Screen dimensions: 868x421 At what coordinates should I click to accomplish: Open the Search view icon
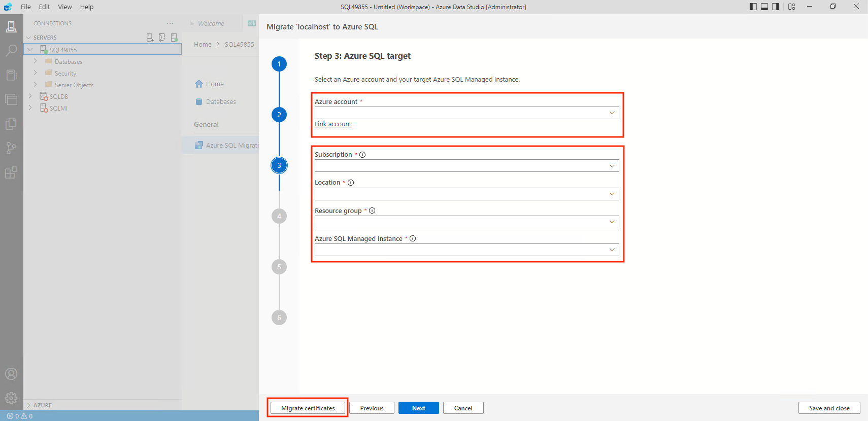pyautogui.click(x=11, y=51)
